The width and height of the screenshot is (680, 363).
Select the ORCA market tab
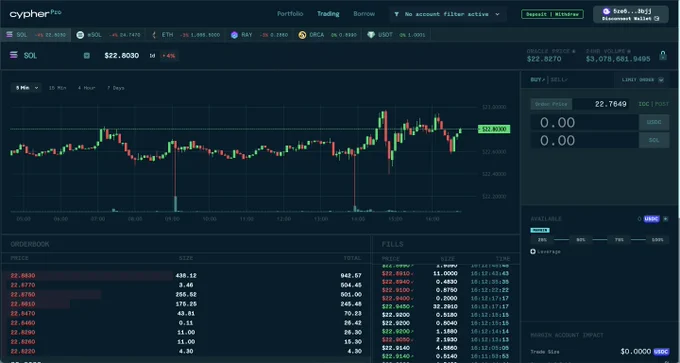(327, 35)
